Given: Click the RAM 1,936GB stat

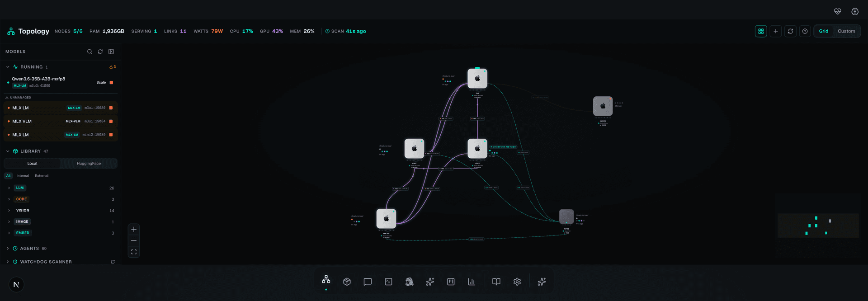Looking at the screenshot, I should click(x=107, y=31).
